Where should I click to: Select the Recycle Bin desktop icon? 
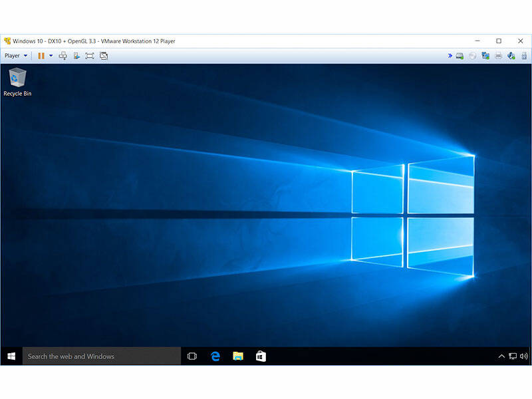[17, 82]
